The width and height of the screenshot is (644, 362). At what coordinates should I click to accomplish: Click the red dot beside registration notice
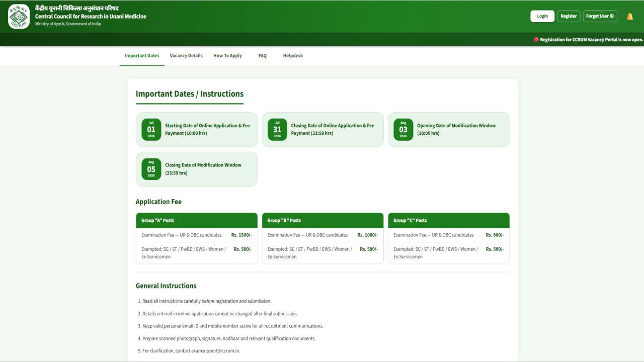[536, 40]
